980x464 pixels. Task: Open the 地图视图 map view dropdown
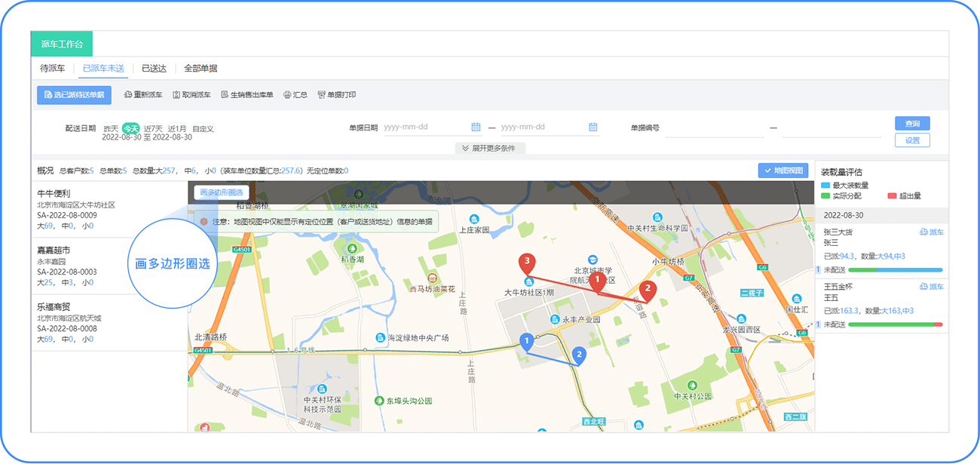(x=784, y=170)
